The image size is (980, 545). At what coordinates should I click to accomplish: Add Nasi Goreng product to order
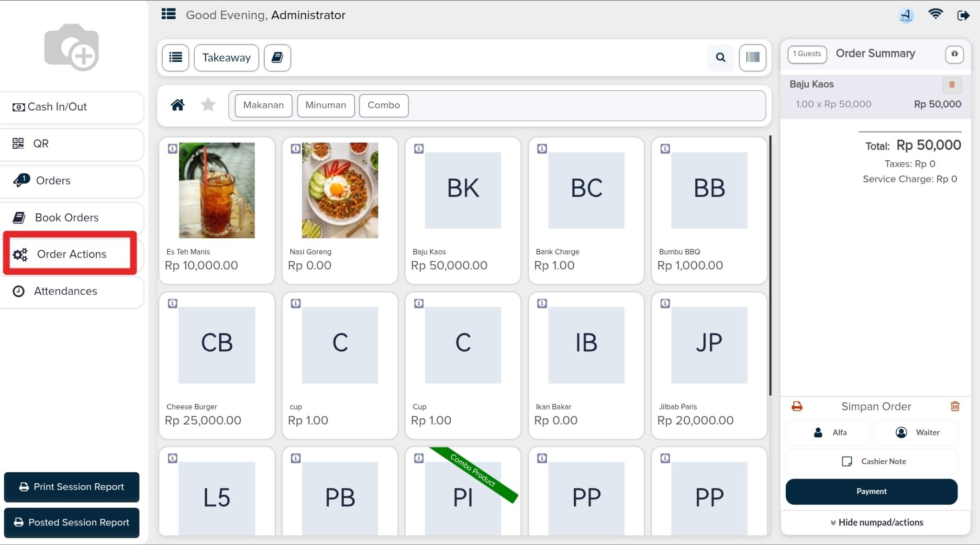[x=340, y=211]
